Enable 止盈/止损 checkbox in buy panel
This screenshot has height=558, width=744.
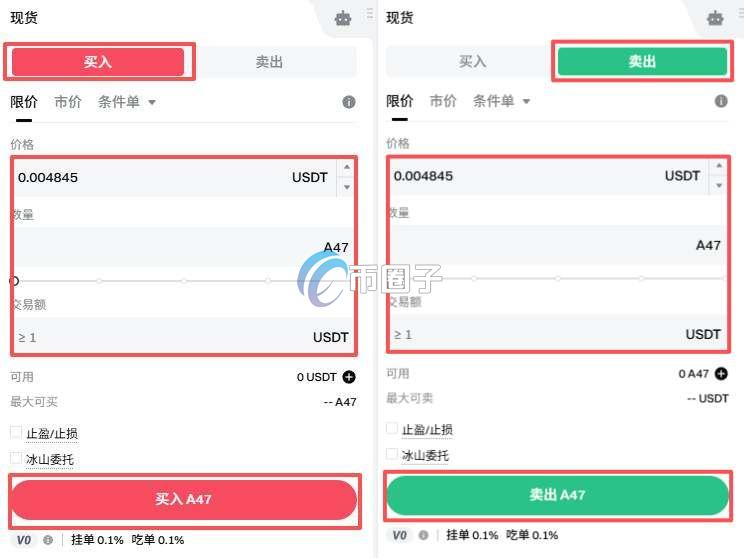pyautogui.click(x=16, y=432)
